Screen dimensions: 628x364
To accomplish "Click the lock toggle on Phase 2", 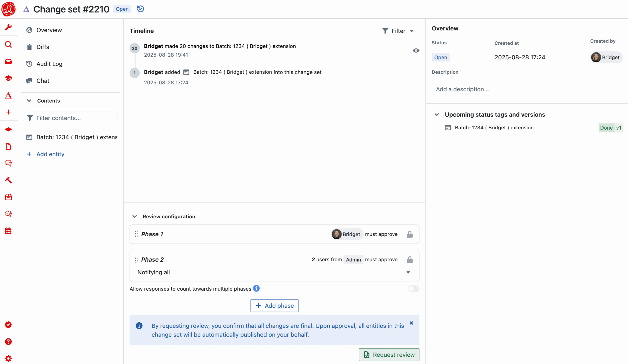I will point(409,260).
